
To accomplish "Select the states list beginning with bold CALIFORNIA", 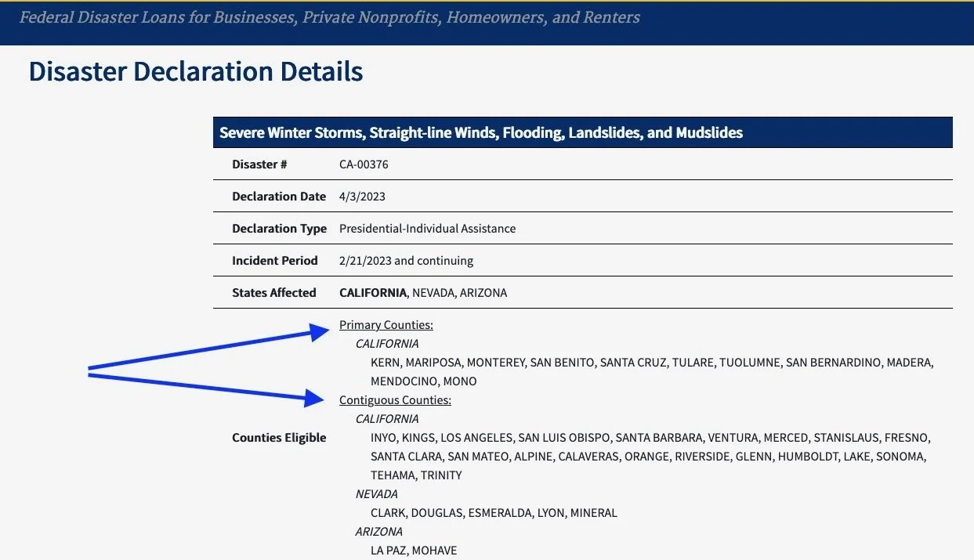I will click(423, 293).
